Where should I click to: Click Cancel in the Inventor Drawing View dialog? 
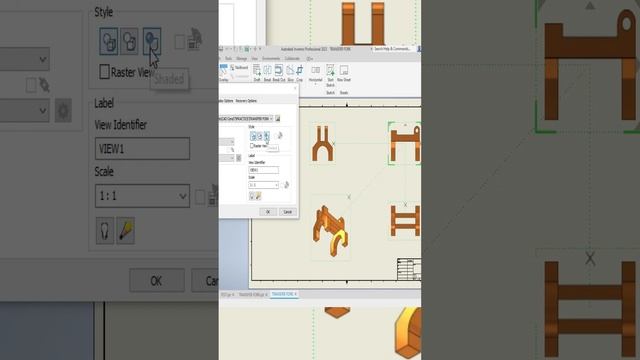288,212
